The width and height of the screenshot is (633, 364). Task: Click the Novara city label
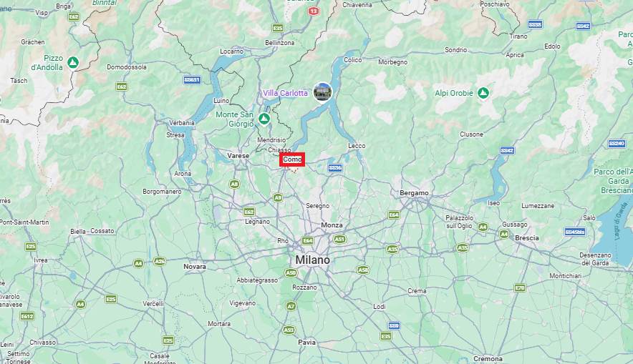(x=195, y=267)
